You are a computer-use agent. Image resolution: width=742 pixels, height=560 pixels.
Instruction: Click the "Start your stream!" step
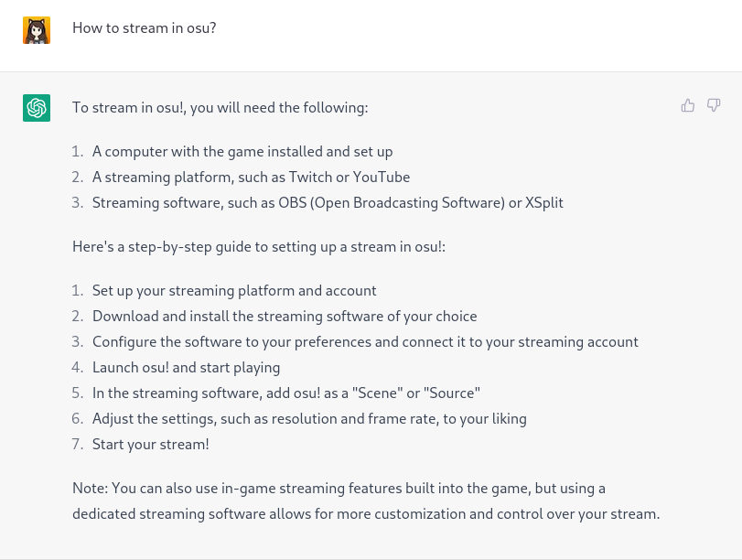click(151, 445)
